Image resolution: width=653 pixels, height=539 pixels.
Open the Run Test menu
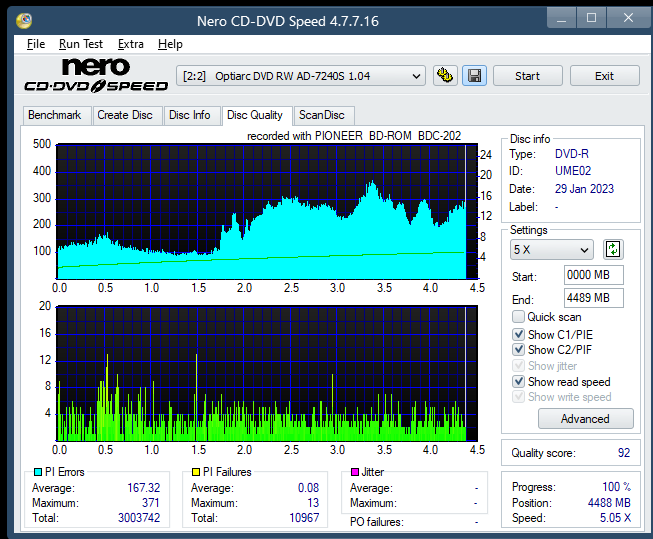click(81, 44)
